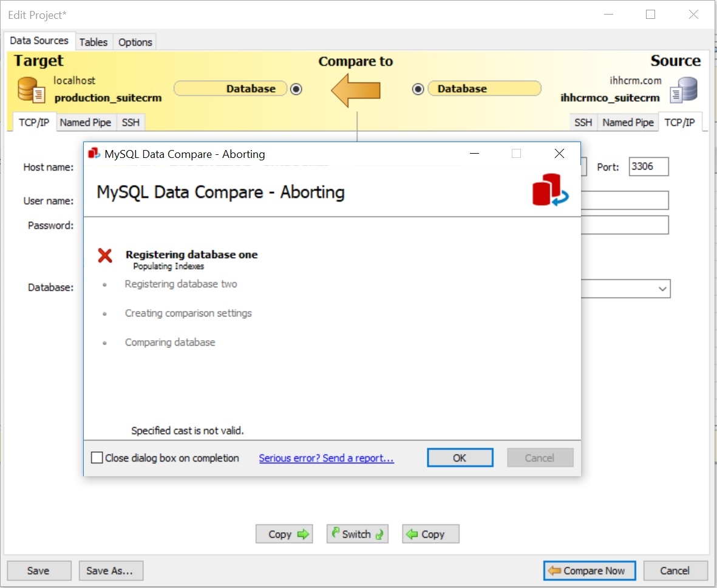Click 'Specified cast is not valid.' message
Screen dimensions: 717x588
(x=188, y=431)
